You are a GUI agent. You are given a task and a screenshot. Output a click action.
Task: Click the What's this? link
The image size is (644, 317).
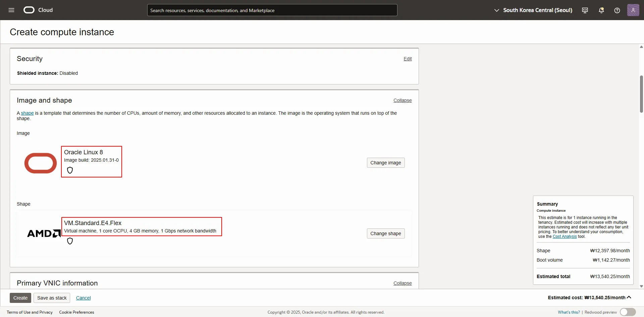pos(569,312)
